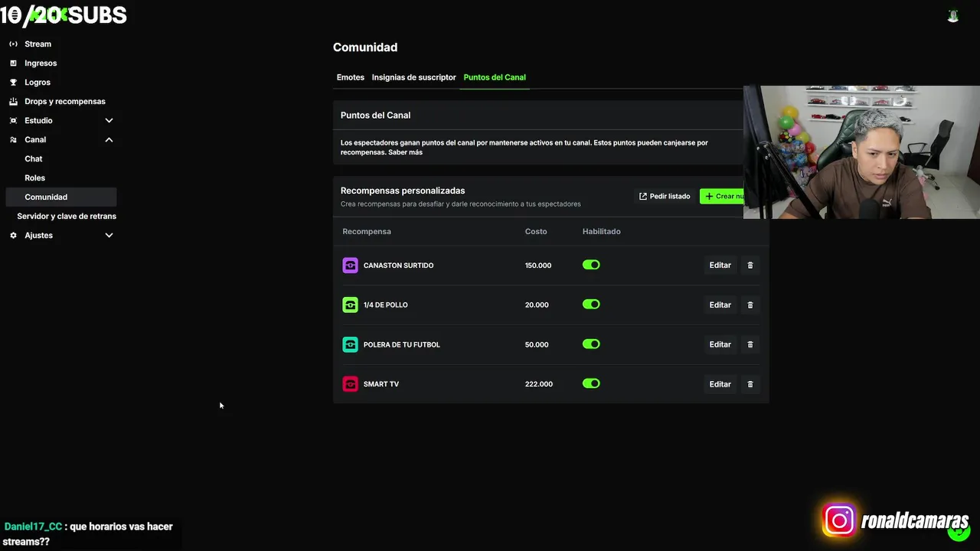Screen dimensions: 980x551
Task: Remove POLERA DE TU FUTBOL via trash icon
Action: pyautogui.click(x=750, y=345)
